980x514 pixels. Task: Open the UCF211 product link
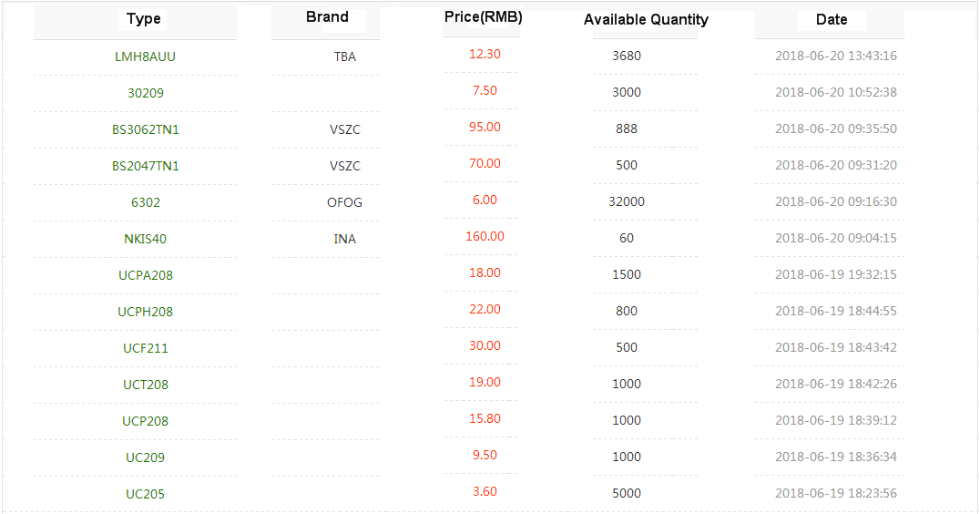[x=146, y=348]
